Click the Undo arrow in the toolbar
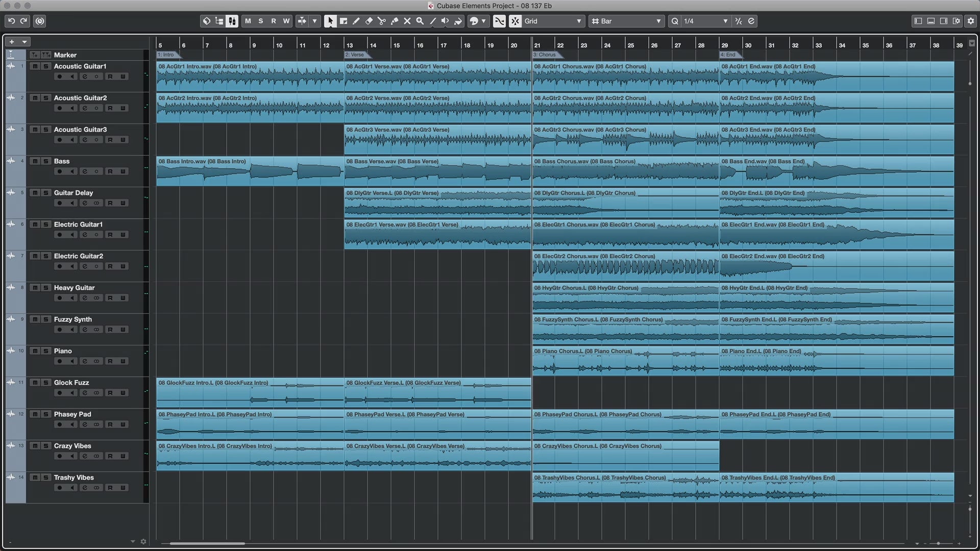 coord(11,21)
